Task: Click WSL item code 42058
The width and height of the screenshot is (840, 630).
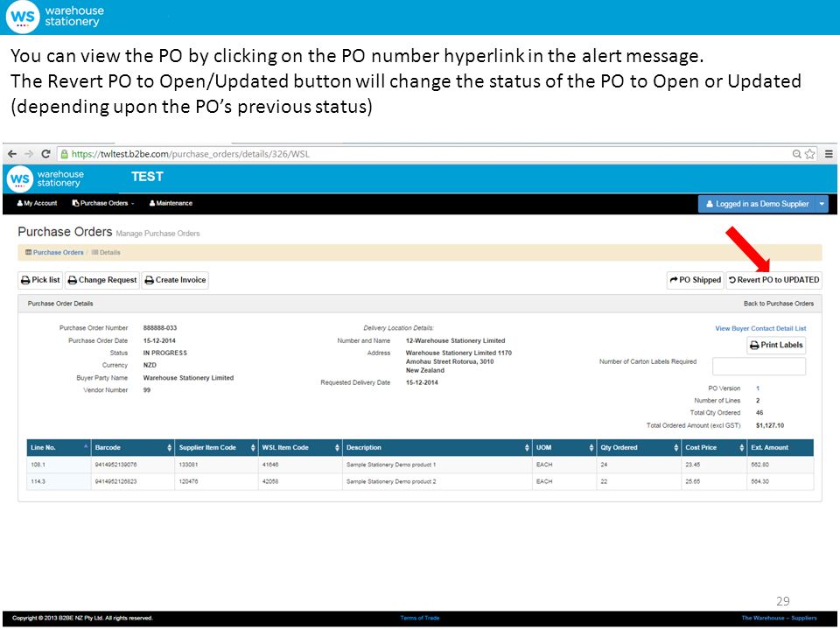Action: pos(270,481)
